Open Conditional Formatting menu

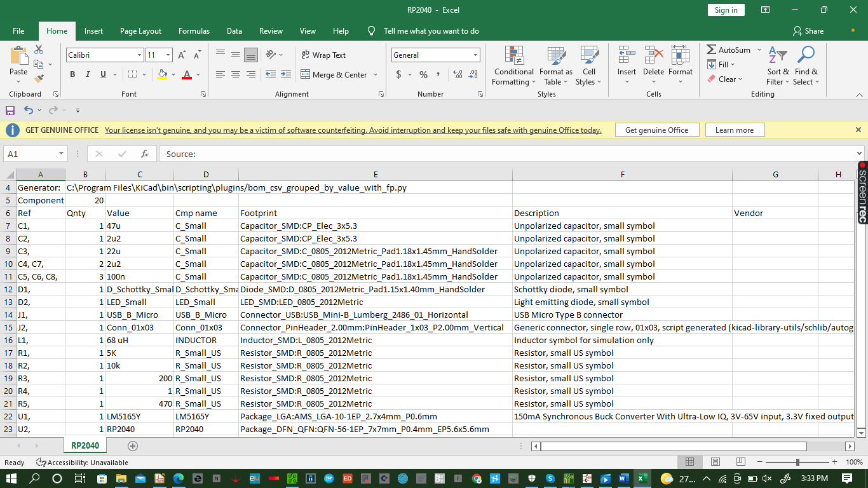pyautogui.click(x=513, y=65)
